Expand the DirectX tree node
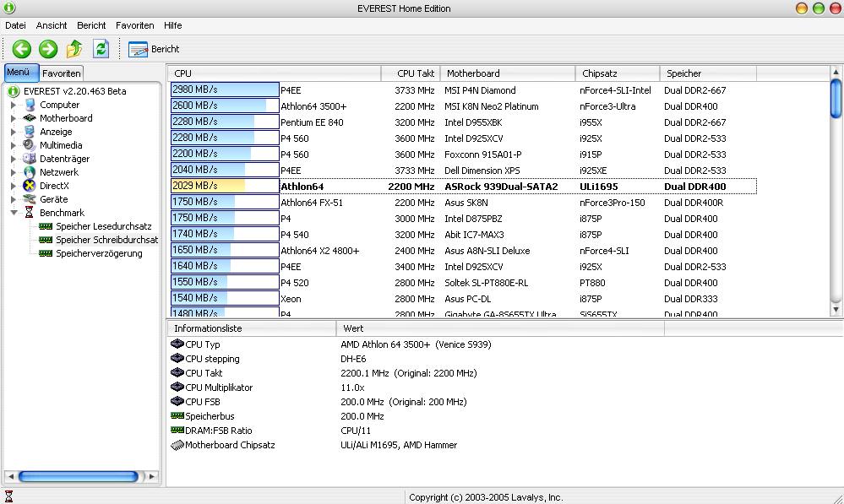This screenshot has height=504, width=844. pos(14,186)
